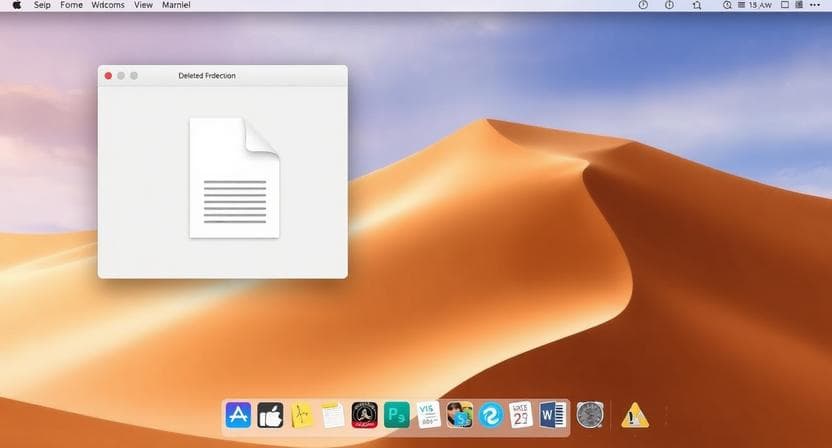832x448 pixels.
Task: Open the white notepad app in dock
Action: (333, 415)
